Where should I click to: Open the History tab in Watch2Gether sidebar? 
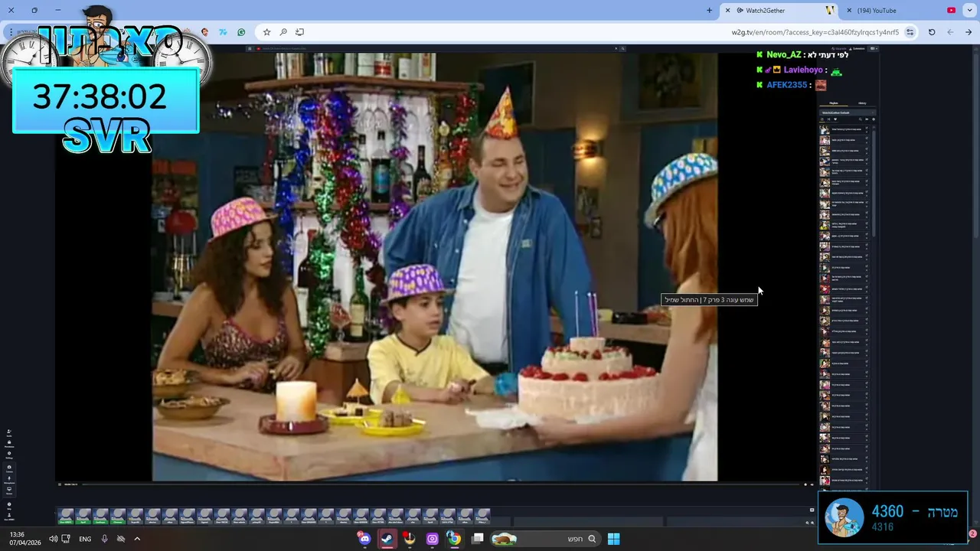point(862,103)
